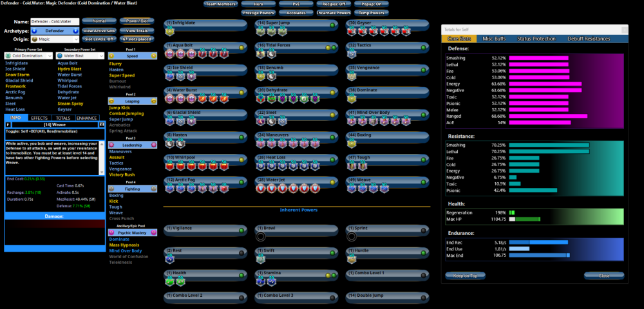Click the character Name input field
The width and height of the screenshot is (644, 309).
tap(55, 22)
